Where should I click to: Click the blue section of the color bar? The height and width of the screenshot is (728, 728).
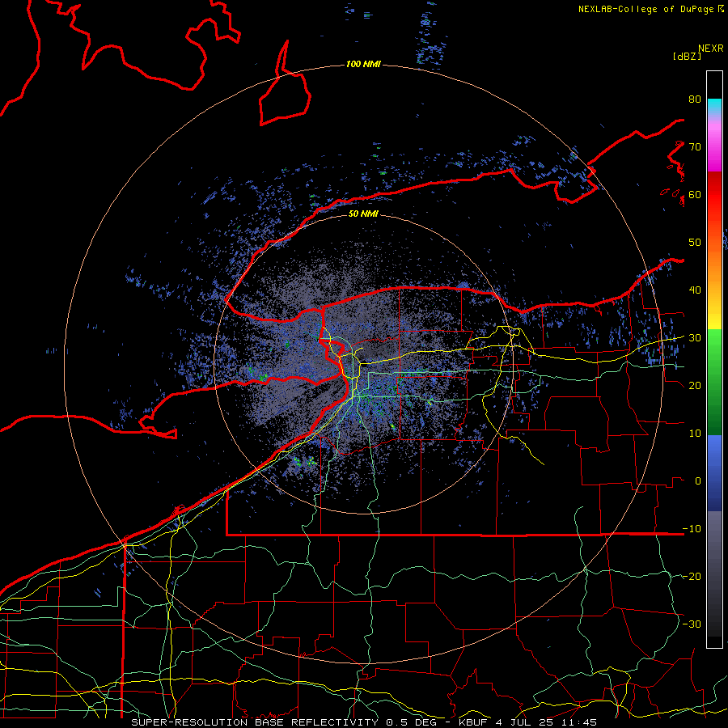(x=714, y=473)
